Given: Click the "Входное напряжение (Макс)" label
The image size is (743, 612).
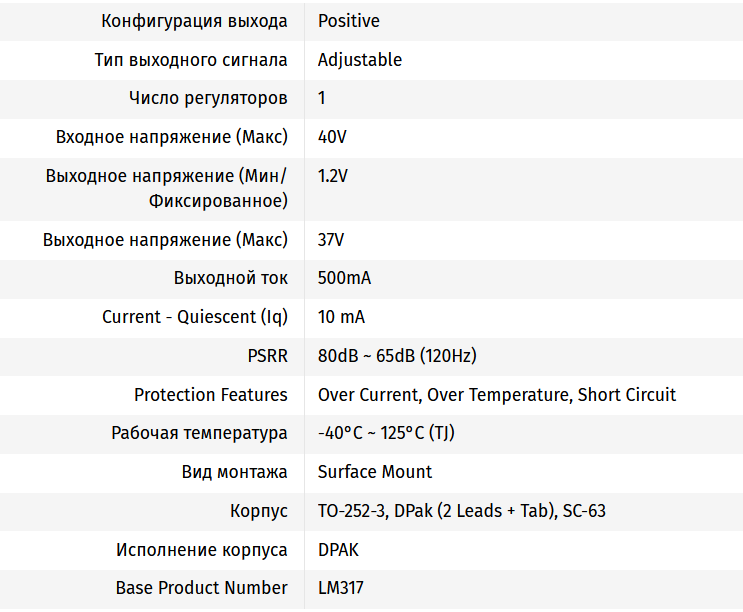Looking at the screenshot, I should coord(171,137).
